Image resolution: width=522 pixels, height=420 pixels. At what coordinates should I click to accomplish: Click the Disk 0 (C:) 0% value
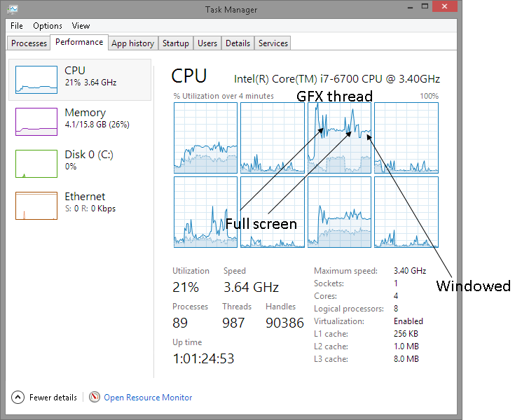71,167
